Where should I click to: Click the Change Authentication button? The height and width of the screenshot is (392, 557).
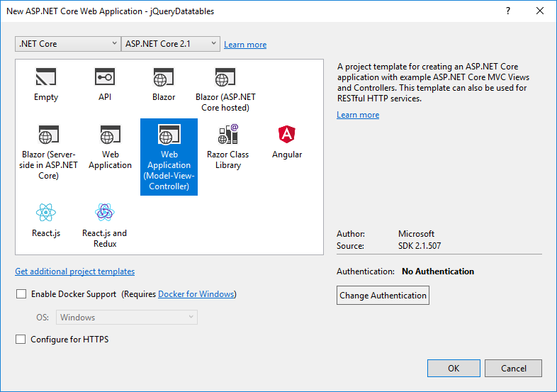383,296
